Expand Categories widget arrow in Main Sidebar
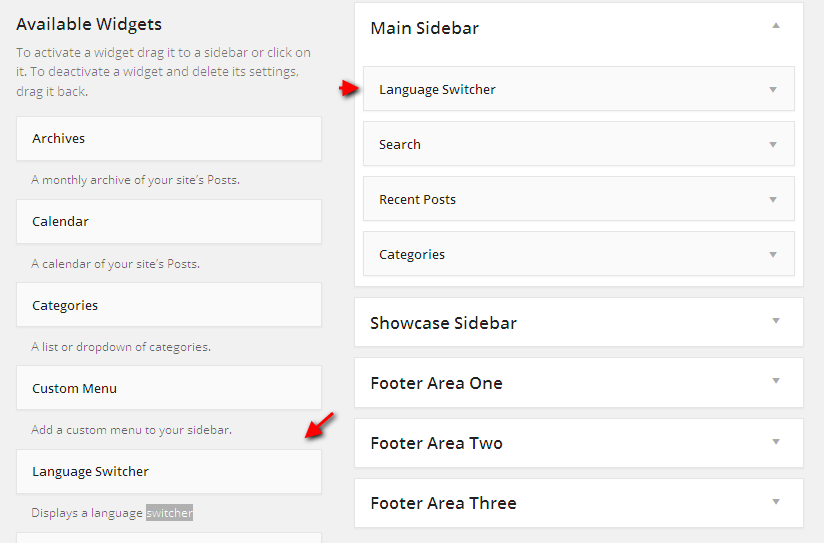 pyautogui.click(x=773, y=255)
